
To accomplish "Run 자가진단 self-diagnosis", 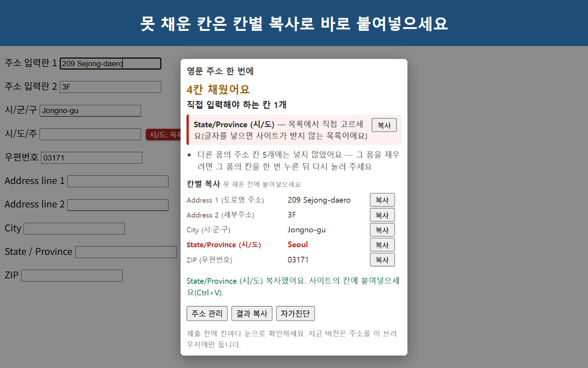I will (295, 314).
